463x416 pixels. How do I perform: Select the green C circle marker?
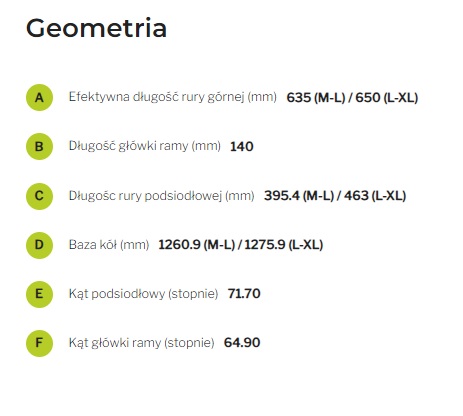tap(39, 196)
